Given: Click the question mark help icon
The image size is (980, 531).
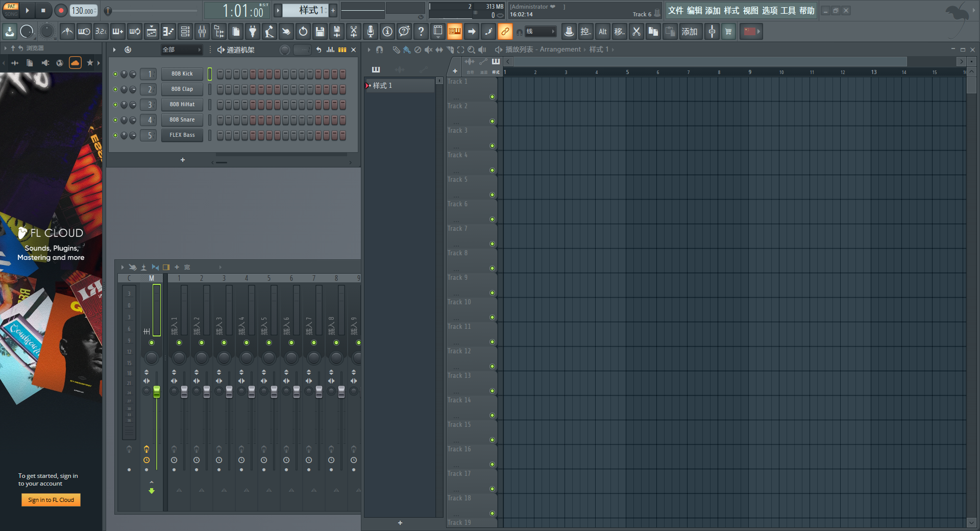Looking at the screenshot, I should [421, 32].
